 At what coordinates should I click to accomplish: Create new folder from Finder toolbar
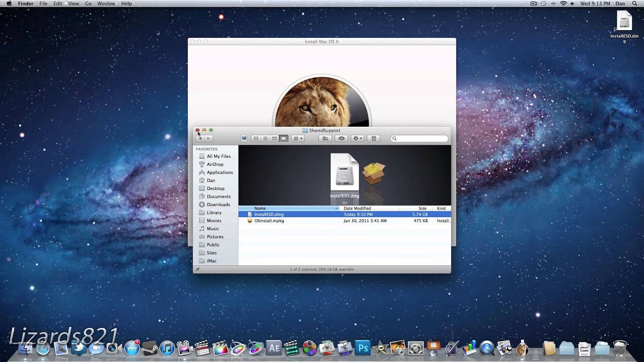tap(325, 138)
